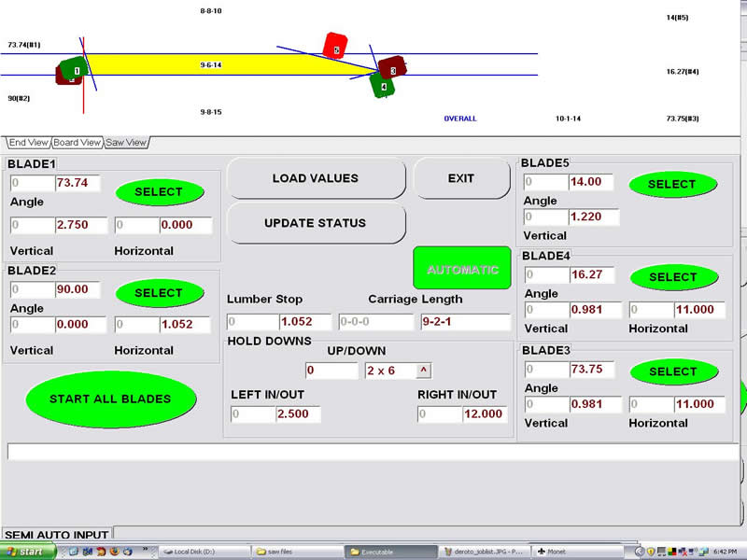
Task: Switch to the Board View tab
Action: [78, 142]
